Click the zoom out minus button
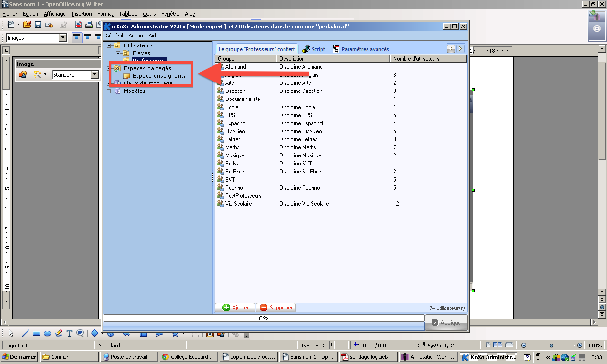Viewport: 607px width, 364px height. pyautogui.click(x=524, y=346)
